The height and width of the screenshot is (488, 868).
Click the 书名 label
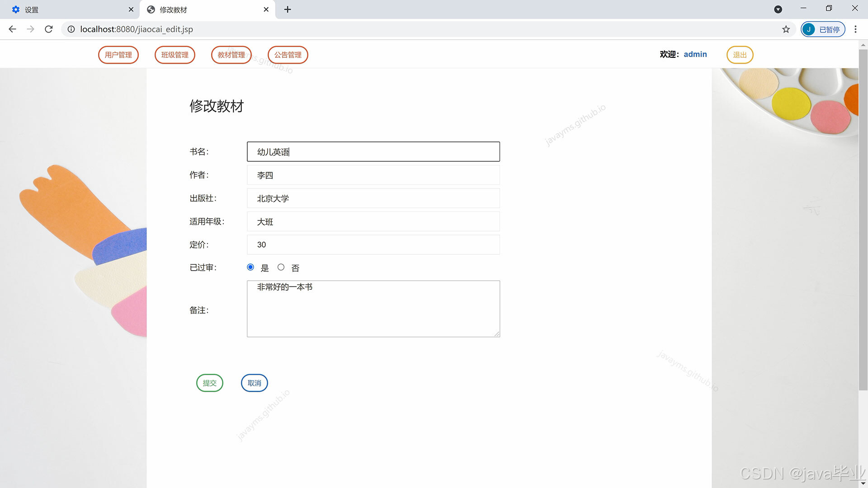point(199,152)
